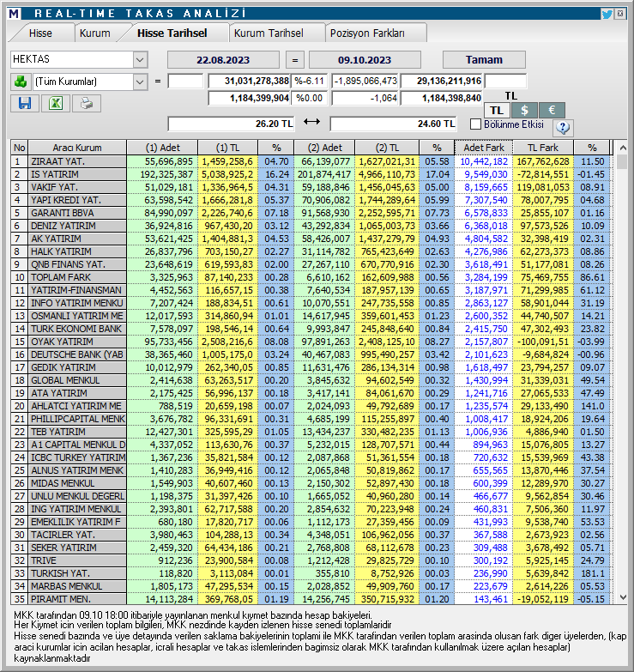
Task: Select the HALK YATIRIM row
Action: 311,251
